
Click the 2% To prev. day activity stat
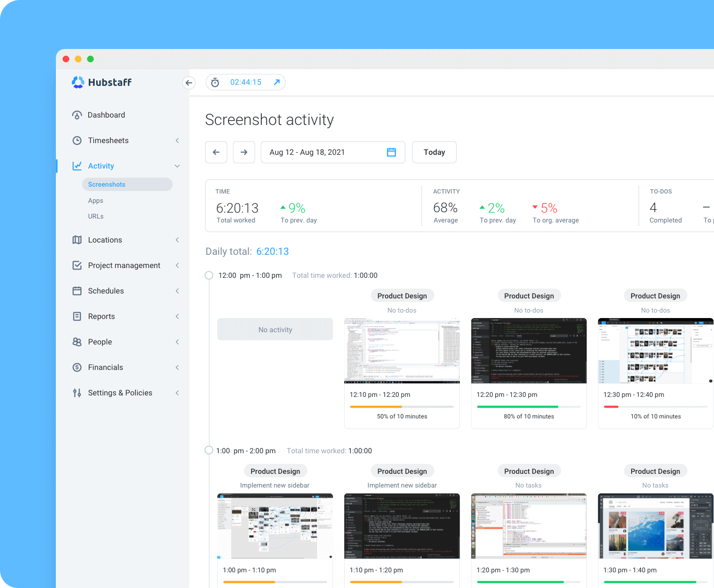pos(498,213)
